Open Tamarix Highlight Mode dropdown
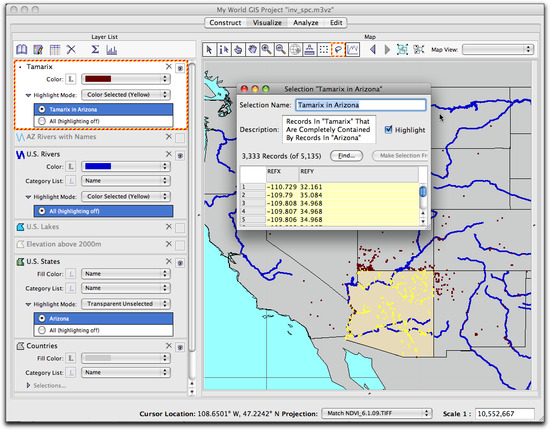Screen dimensions: 550x430 pyautogui.click(x=126, y=95)
